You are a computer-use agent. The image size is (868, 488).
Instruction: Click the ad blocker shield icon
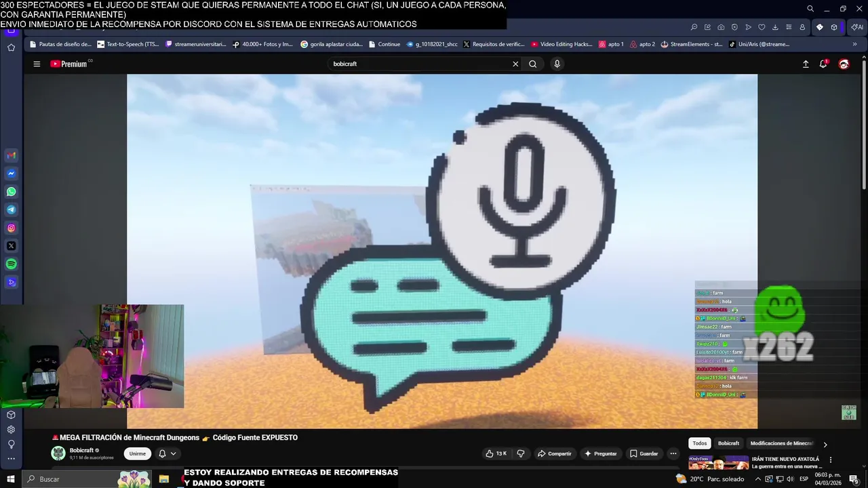[734, 27]
